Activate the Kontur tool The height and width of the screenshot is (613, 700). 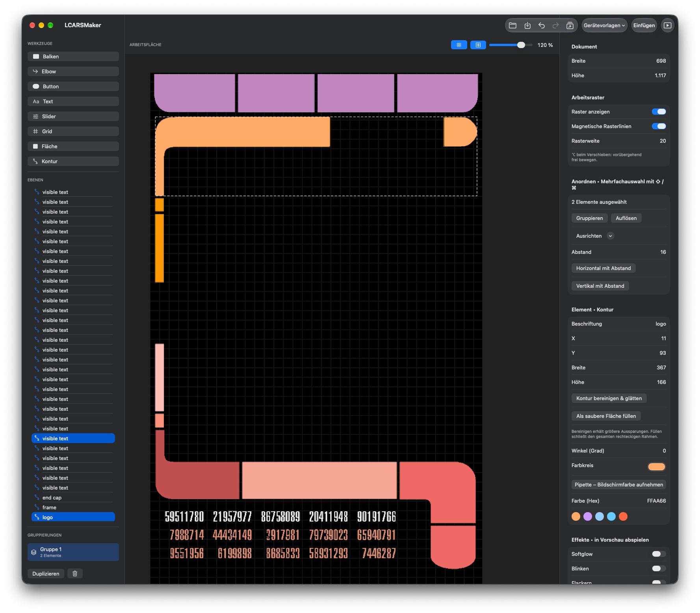pos(73,161)
